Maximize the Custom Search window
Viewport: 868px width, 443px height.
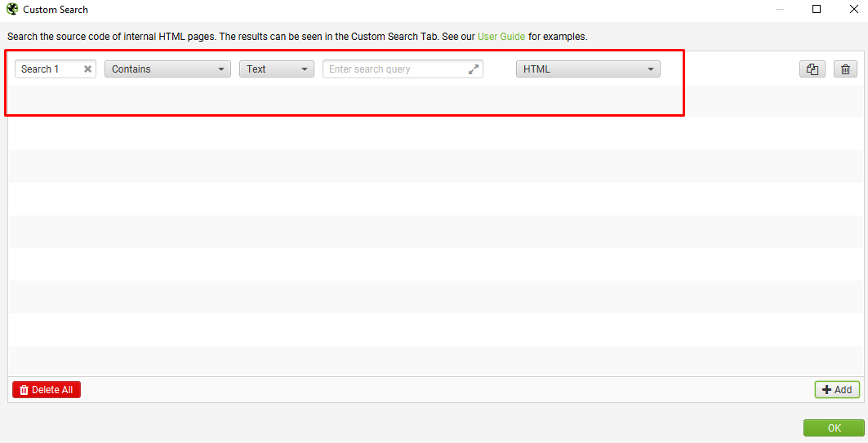(x=817, y=10)
